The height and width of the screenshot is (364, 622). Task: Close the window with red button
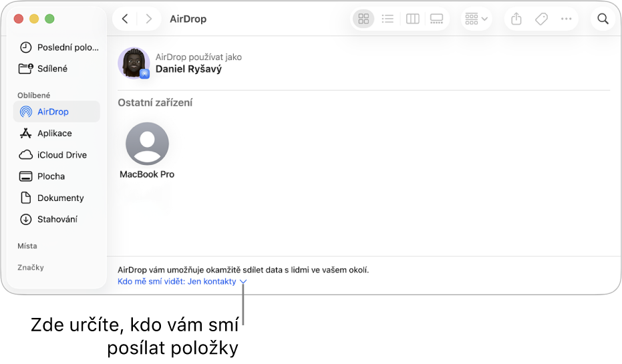click(x=19, y=19)
